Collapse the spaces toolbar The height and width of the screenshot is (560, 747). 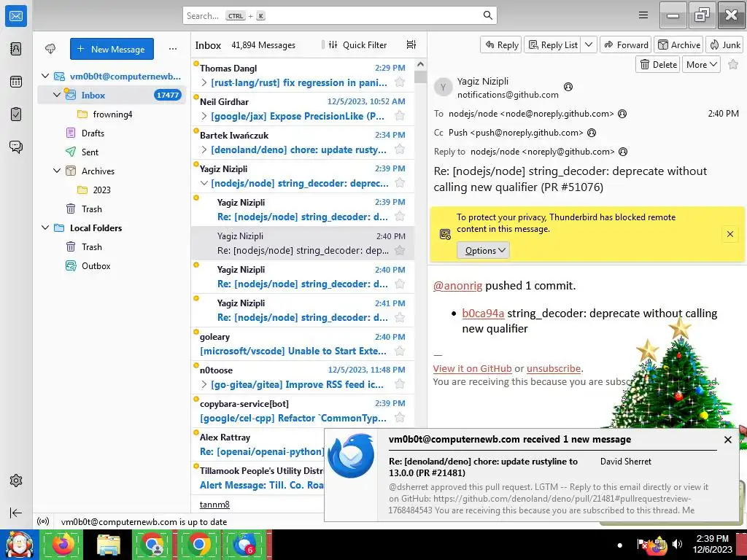pos(16,513)
